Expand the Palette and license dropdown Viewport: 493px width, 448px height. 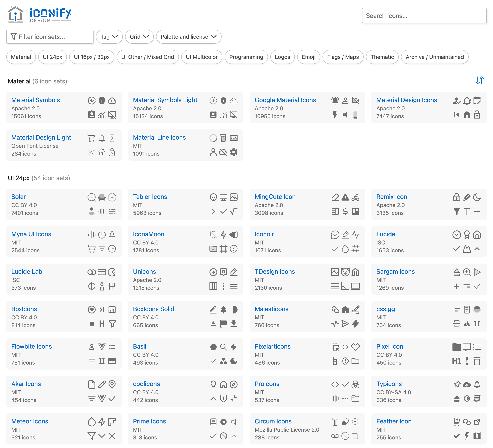(x=189, y=37)
